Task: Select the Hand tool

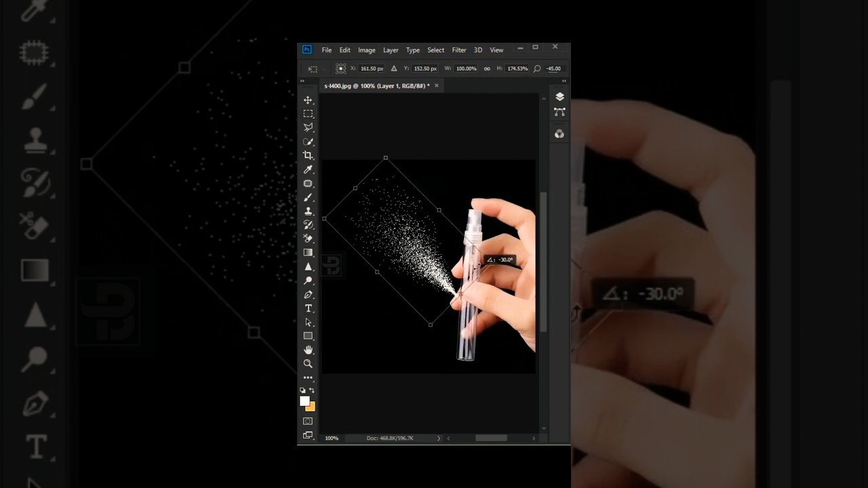Action: pyautogui.click(x=308, y=350)
